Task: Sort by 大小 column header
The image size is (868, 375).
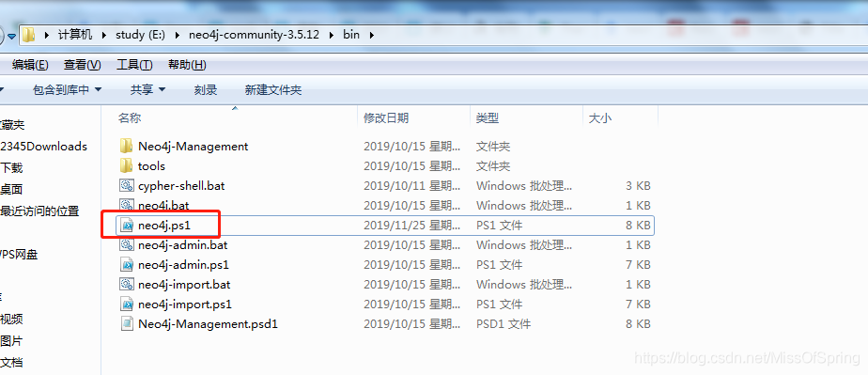Action: point(600,118)
